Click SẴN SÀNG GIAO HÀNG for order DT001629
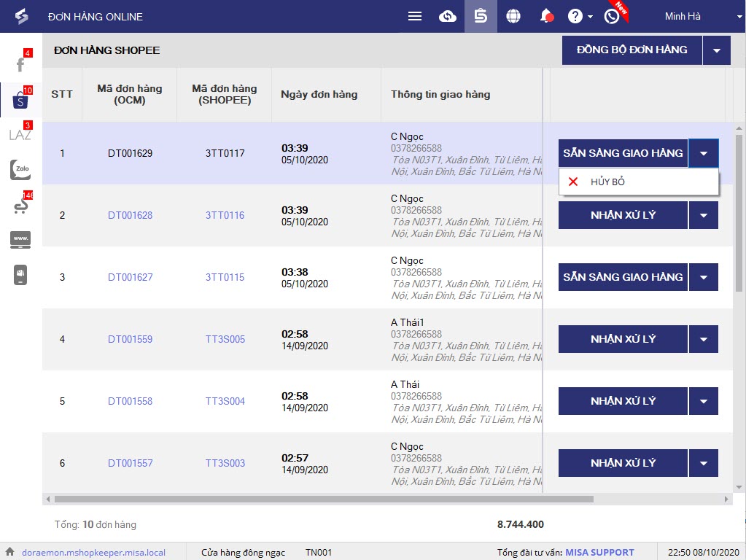Viewport: 746px width, 560px height. click(x=623, y=153)
